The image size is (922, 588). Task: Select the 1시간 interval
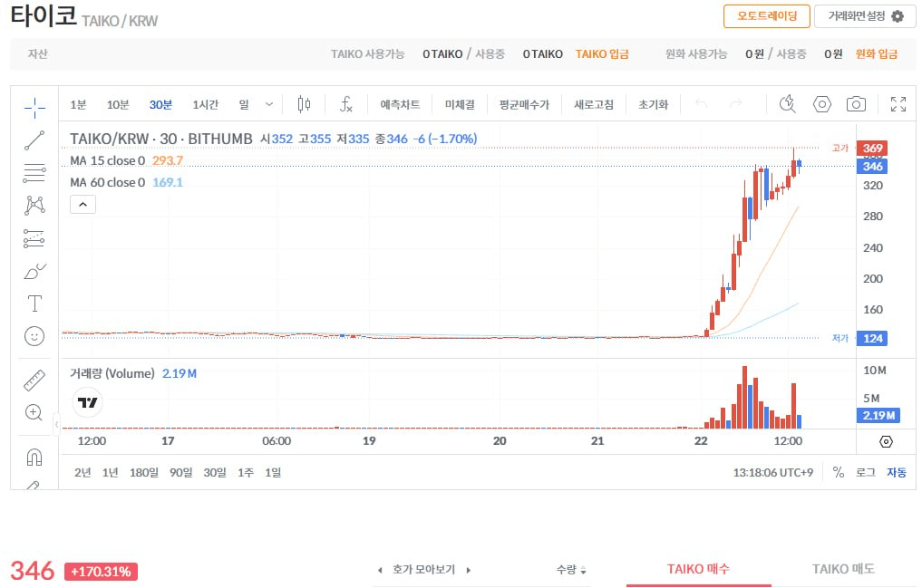(x=205, y=104)
